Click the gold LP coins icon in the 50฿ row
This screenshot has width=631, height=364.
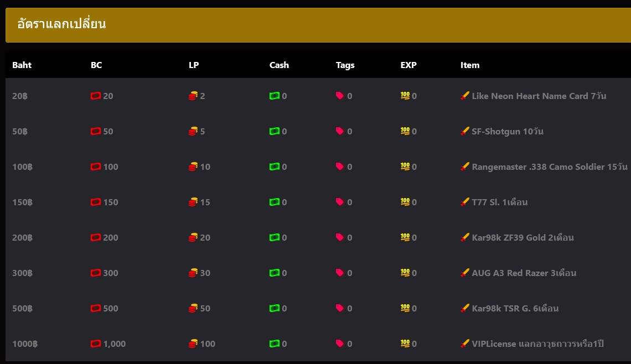(x=193, y=131)
